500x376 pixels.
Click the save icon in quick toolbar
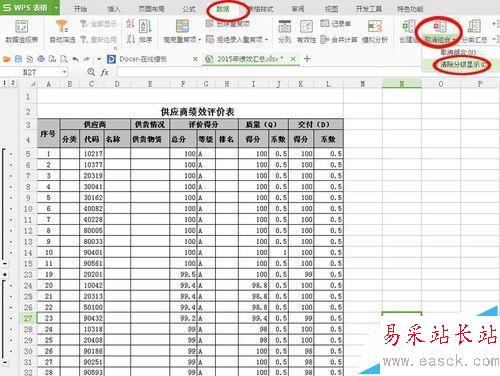18,59
